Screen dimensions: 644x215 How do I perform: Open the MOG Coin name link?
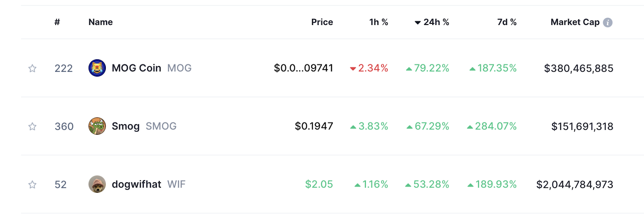click(x=136, y=68)
